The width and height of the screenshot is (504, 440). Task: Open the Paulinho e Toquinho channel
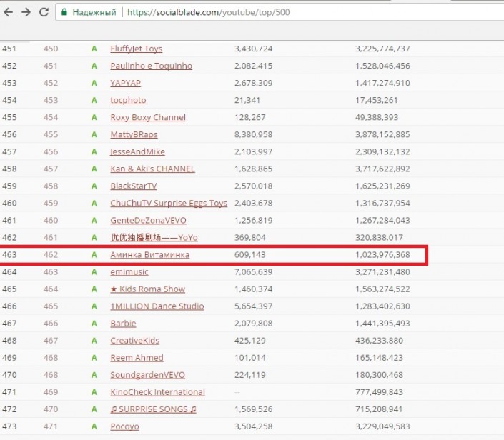(x=151, y=66)
